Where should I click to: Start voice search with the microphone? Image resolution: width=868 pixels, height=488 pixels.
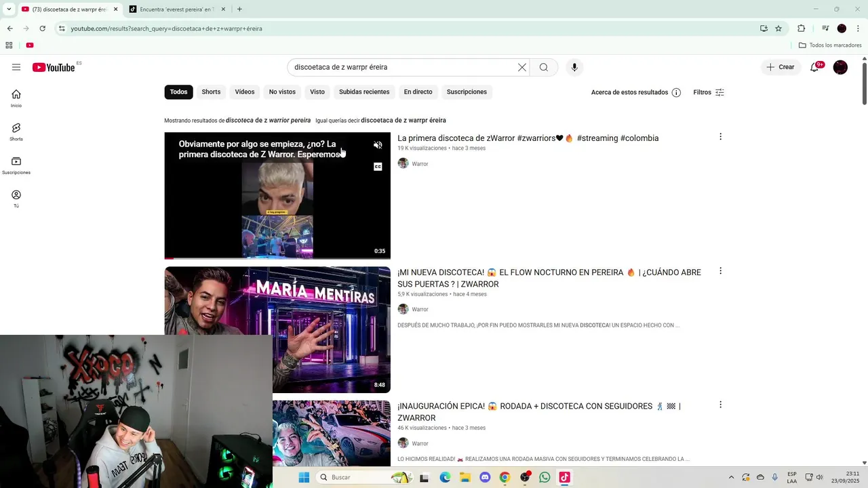tap(574, 67)
